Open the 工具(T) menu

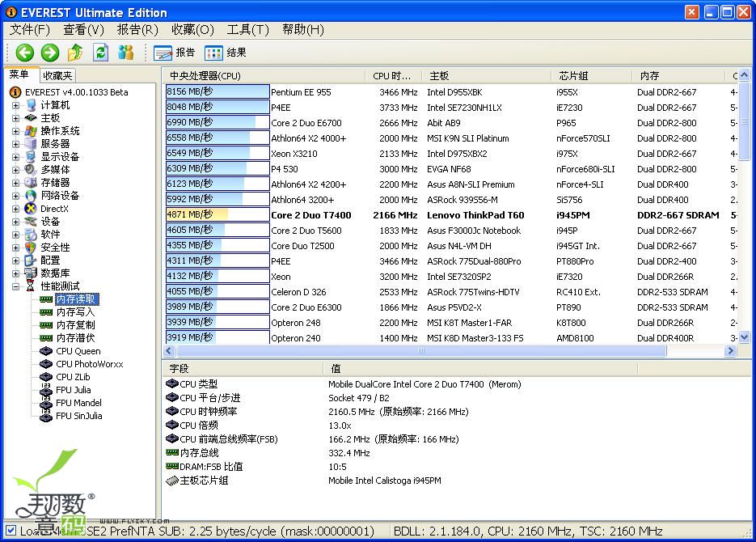(x=247, y=30)
